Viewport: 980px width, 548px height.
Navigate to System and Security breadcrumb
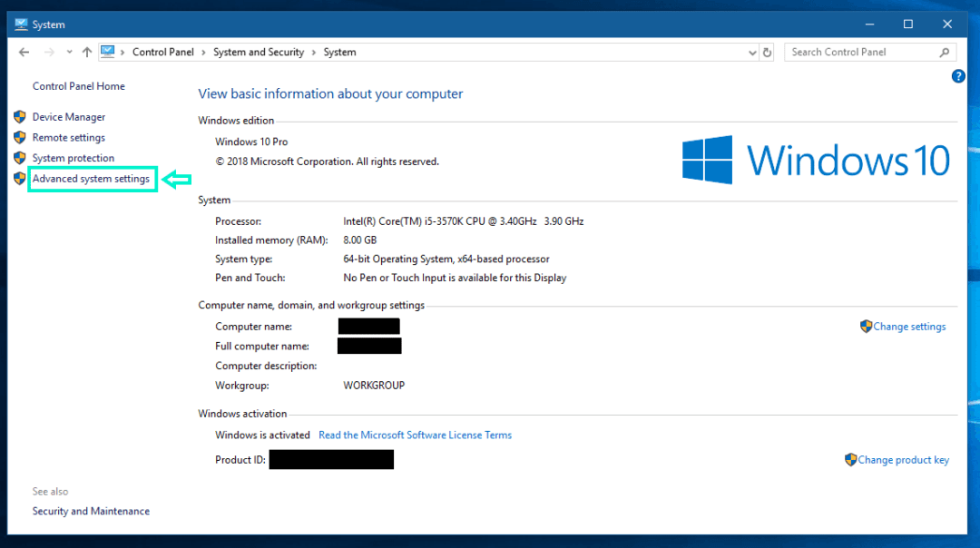260,52
